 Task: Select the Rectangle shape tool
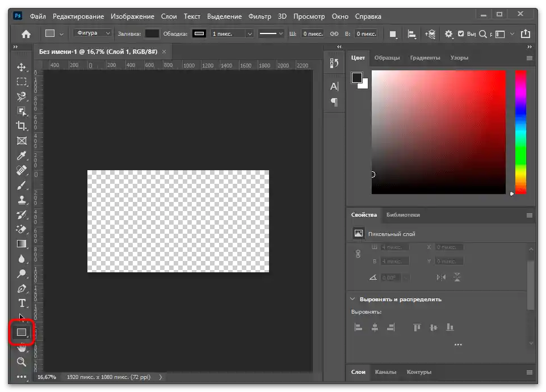coord(22,332)
